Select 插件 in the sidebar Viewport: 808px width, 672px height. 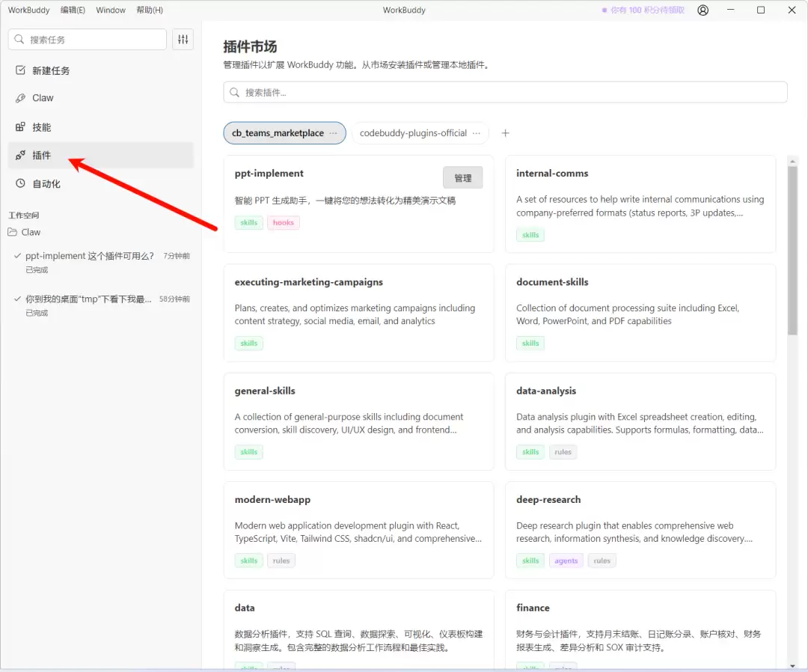(x=42, y=155)
